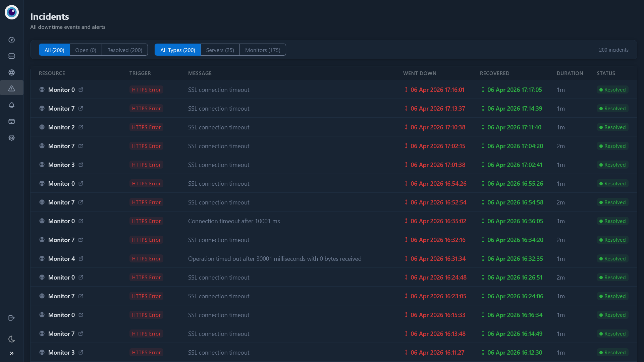Filter by Resolved (200) incidents
This screenshot has width=644, height=362.
pyautogui.click(x=124, y=50)
